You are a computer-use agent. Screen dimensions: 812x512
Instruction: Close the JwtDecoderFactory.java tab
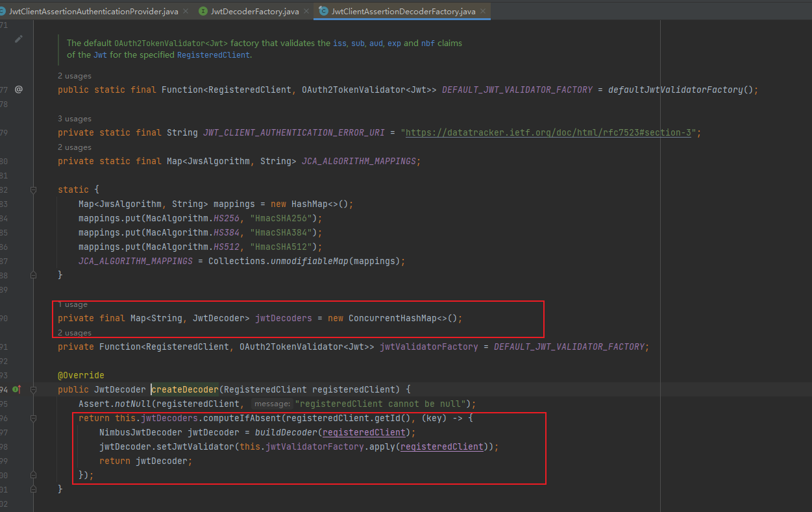[306, 10]
